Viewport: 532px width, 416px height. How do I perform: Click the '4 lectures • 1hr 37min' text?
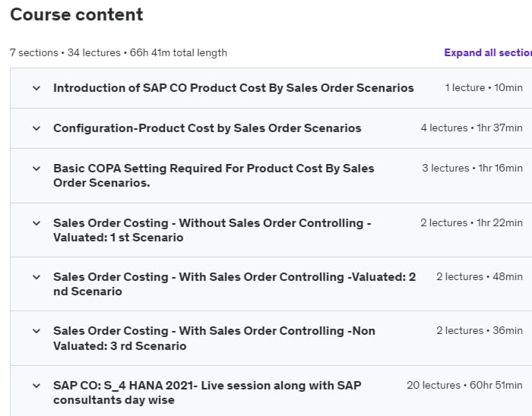(x=472, y=128)
